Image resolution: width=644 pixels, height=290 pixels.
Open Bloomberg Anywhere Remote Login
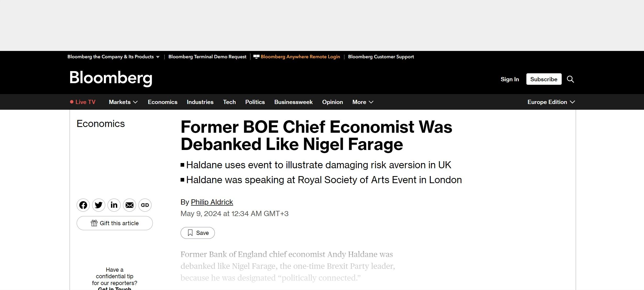[x=300, y=57]
